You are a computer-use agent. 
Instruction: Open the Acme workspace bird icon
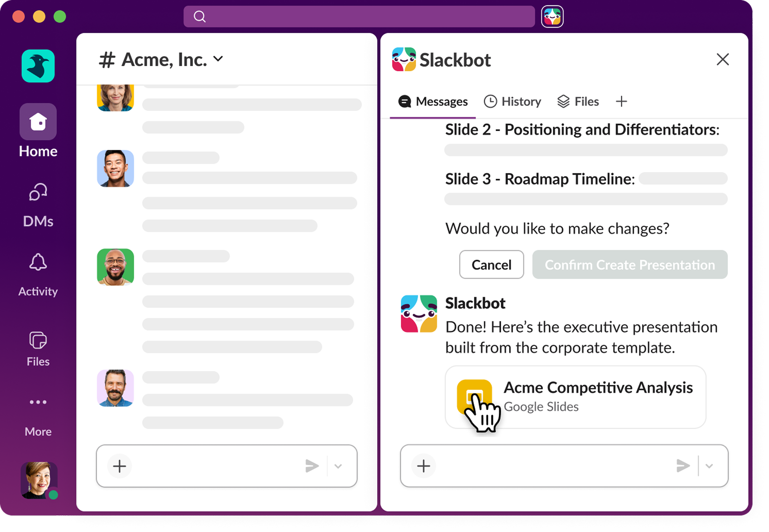point(38,66)
